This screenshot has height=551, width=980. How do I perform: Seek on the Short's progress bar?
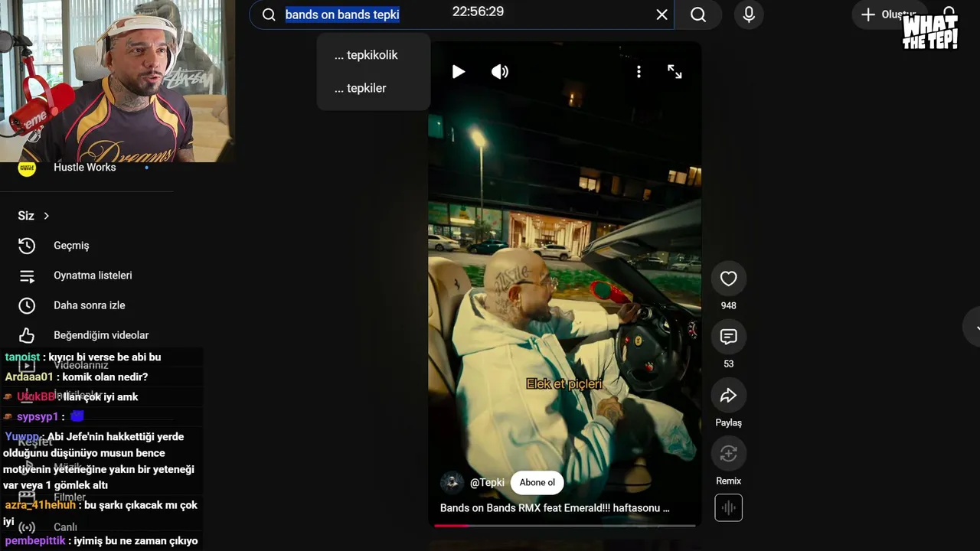pos(565,526)
